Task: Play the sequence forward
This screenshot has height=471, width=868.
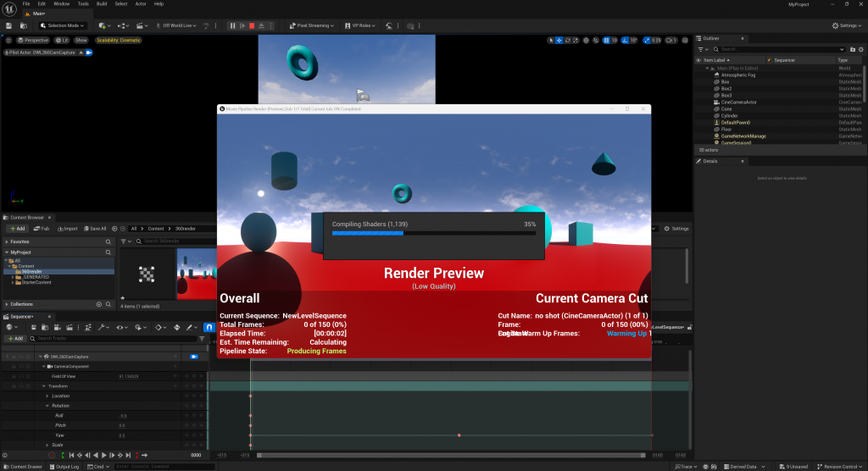Action: (103, 456)
